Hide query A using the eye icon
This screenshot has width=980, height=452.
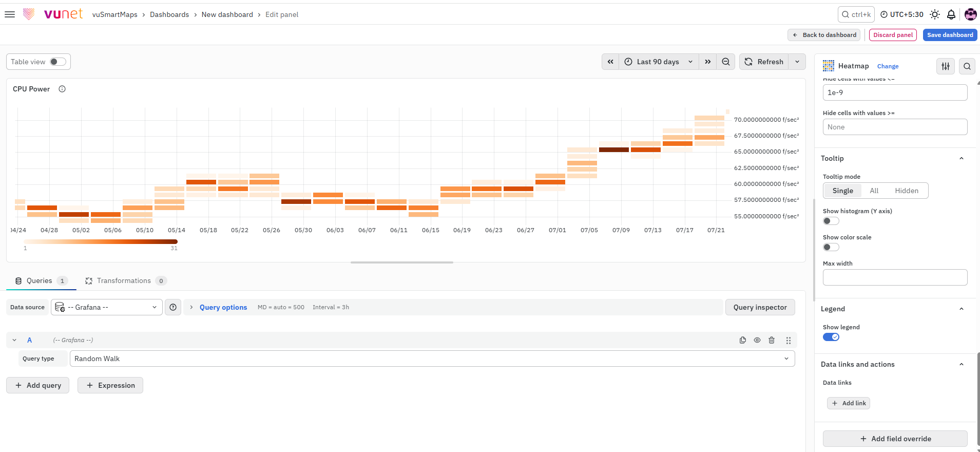pos(757,340)
